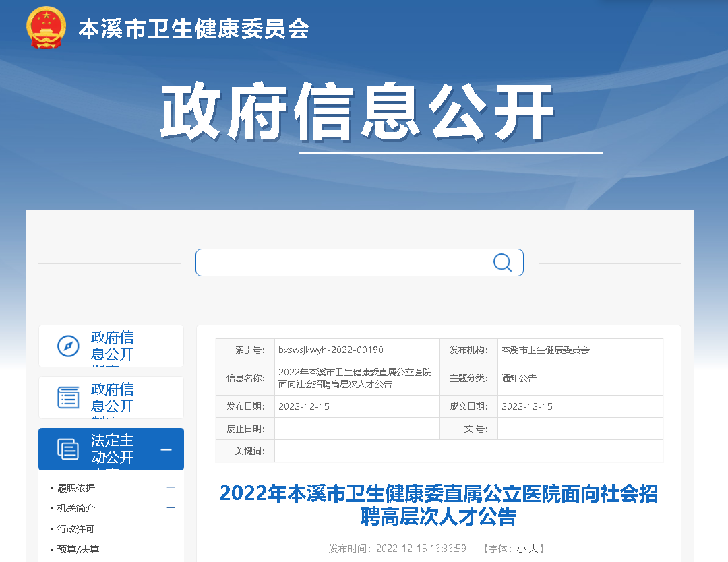This screenshot has width=728, height=562.
Task: Click the 通知公告 topic category value
Action: point(519,378)
